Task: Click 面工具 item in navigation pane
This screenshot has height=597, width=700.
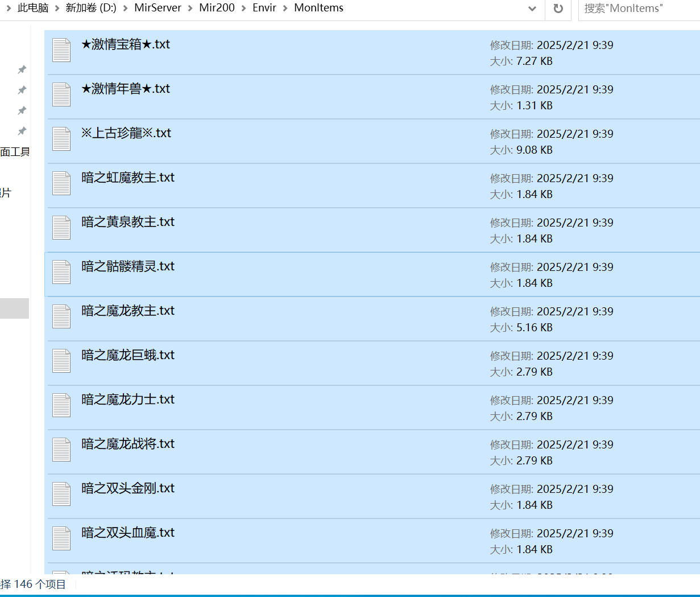Action: coord(15,152)
